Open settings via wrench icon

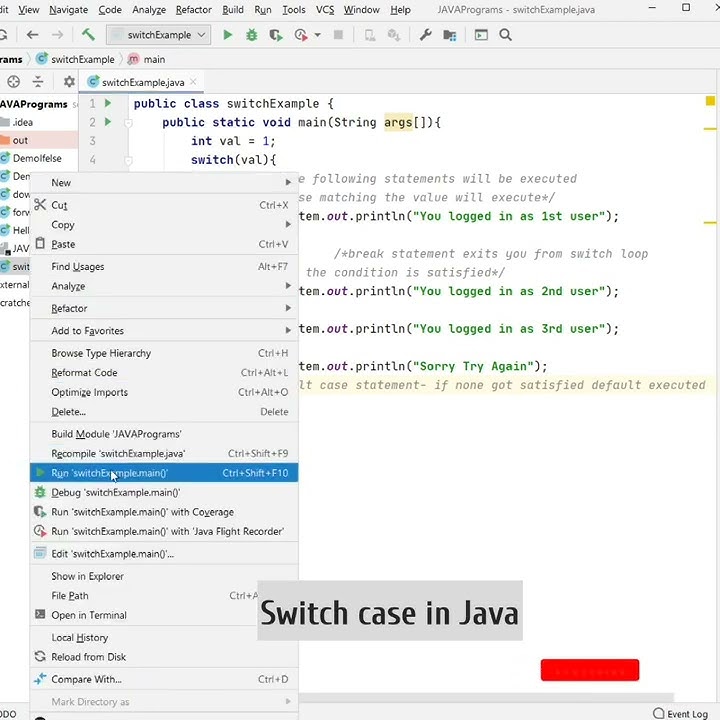coord(426,35)
